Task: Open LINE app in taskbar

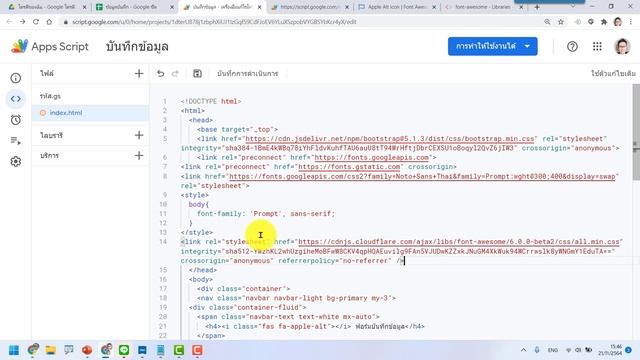Action: coord(124,350)
